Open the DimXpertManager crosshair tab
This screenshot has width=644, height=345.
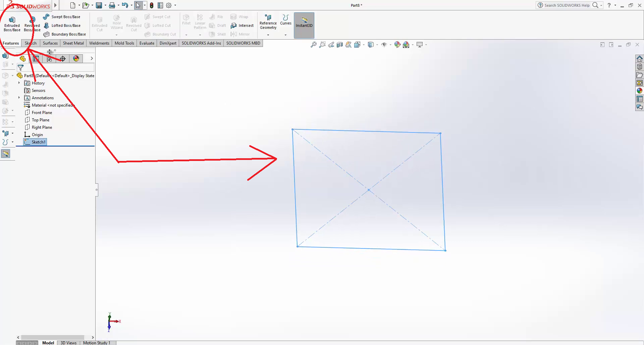point(63,59)
